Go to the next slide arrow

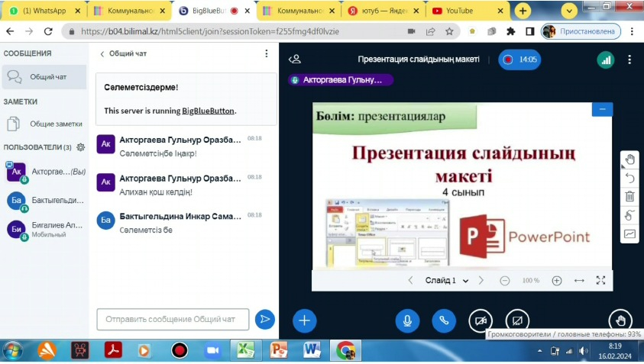click(481, 281)
